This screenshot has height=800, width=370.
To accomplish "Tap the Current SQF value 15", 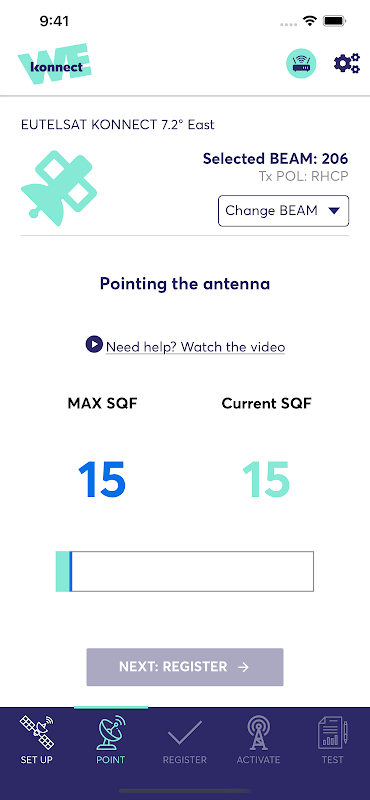I will tap(266, 480).
